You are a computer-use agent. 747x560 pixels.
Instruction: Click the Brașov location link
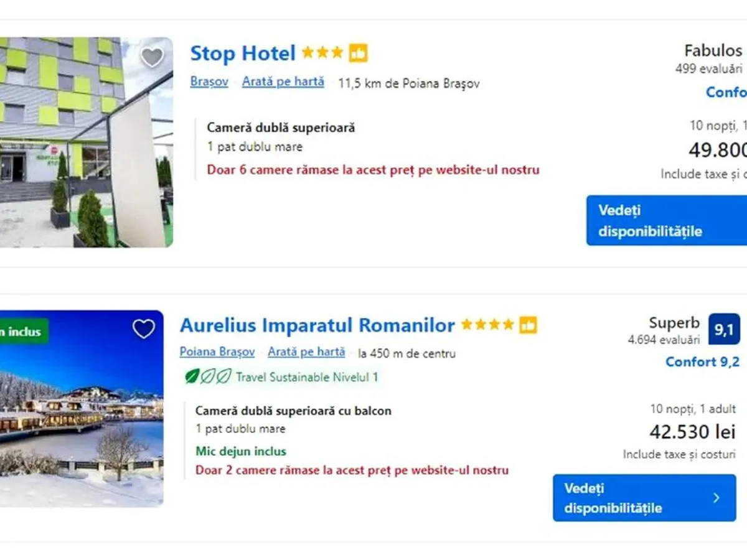click(x=209, y=82)
